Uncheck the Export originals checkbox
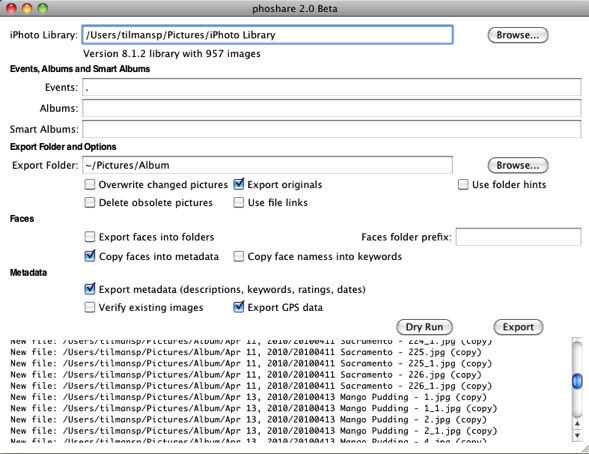Viewport: 589px width, 454px height. (239, 184)
